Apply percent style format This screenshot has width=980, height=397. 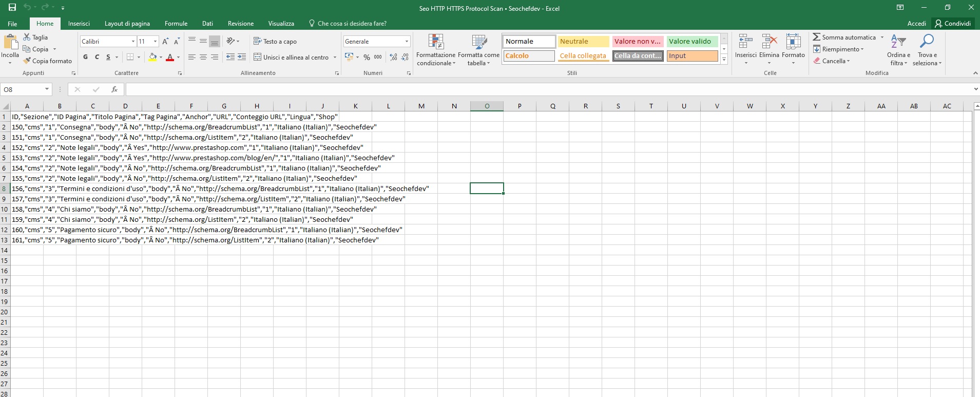coord(367,57)
